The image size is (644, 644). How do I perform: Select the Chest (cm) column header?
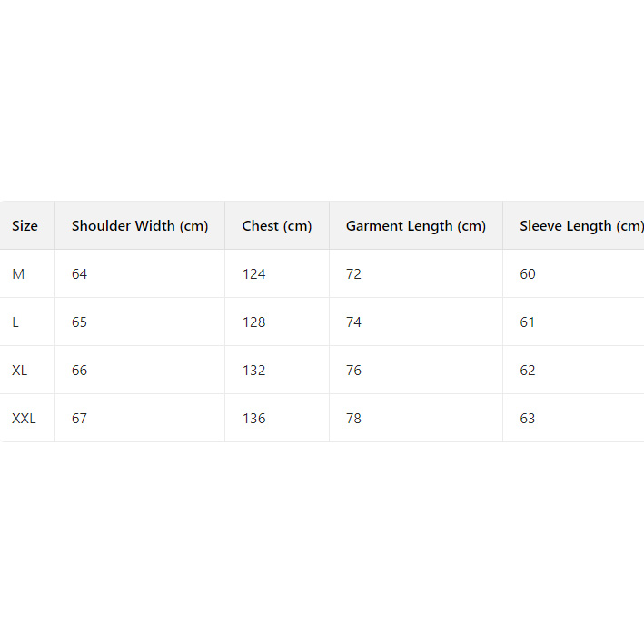tap(277, 226)
